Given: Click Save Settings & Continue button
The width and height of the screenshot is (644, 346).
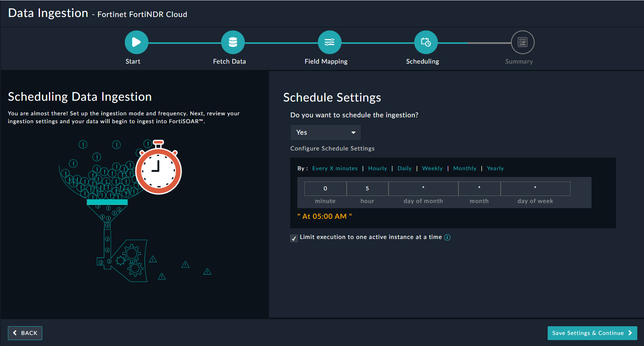Looking at the screenshot, I should pyautogui.click(x=592, y=333).
